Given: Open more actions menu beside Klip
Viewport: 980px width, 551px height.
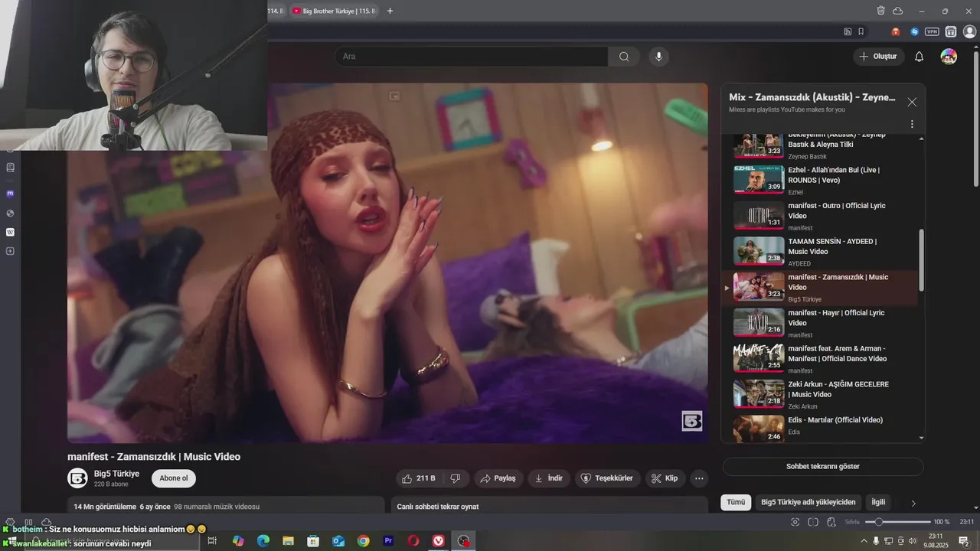Looking at the screenshot, I should pos(698,478).
